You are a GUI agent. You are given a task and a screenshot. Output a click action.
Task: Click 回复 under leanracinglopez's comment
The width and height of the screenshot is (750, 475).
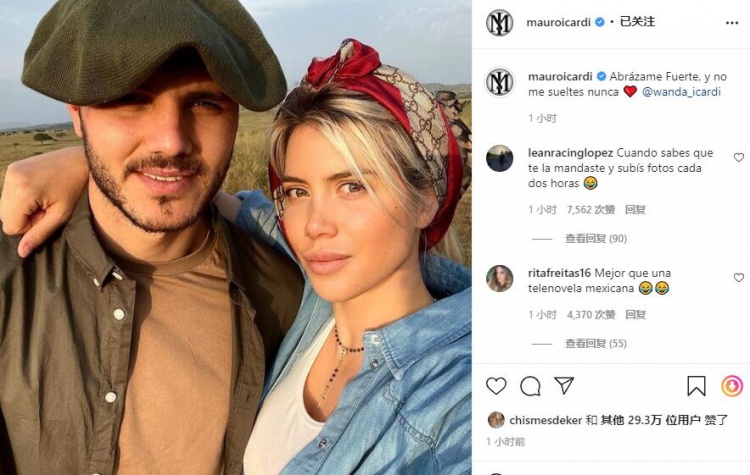click(x=635, y=210)
